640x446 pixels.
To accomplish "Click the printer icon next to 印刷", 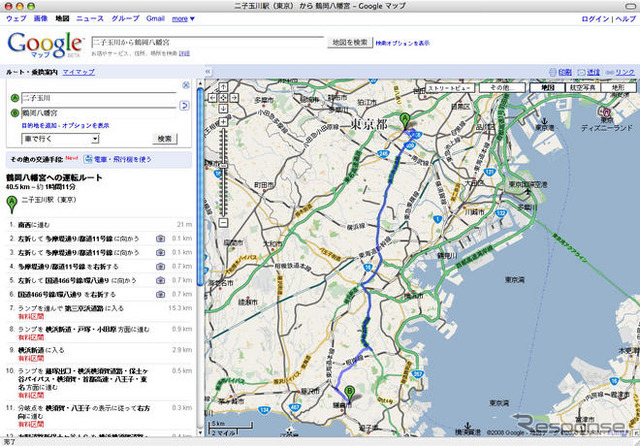I will [553, 72].
